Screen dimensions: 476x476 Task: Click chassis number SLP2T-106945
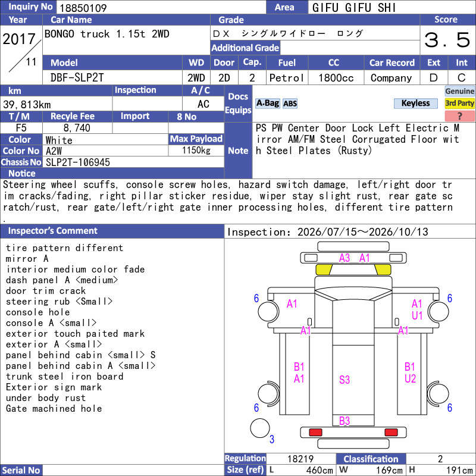78,162
